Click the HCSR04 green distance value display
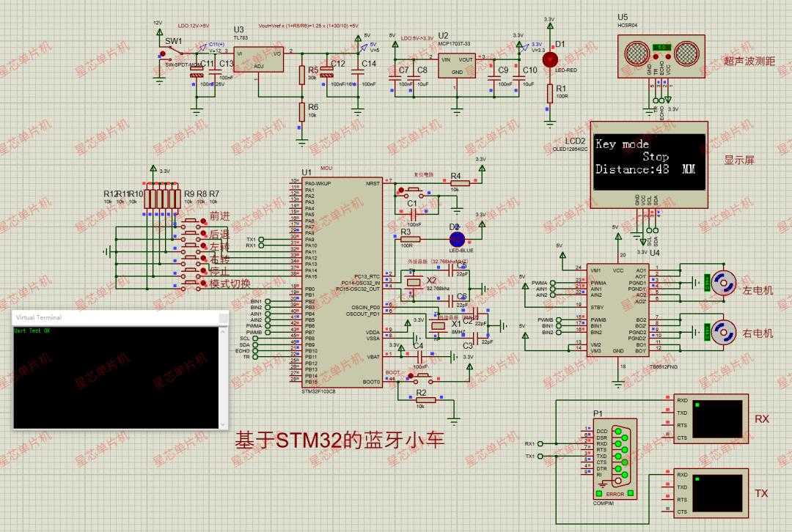792x532 pixels. [661, 47]
